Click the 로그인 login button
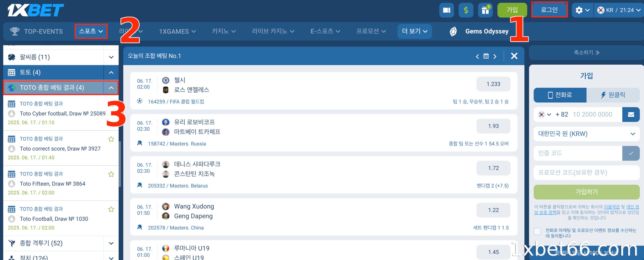Viewport: 644px width, 260px height. click(x=549, y=10)
